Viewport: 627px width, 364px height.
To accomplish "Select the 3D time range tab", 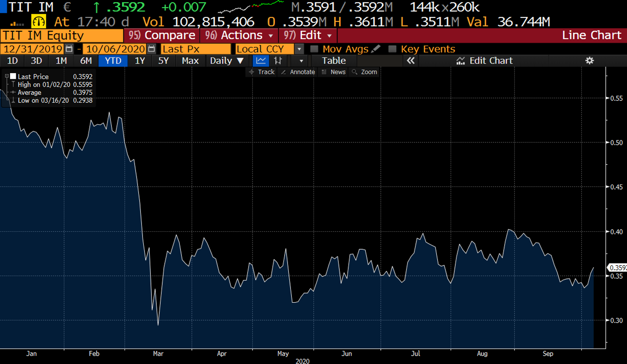I will (36, 61).
